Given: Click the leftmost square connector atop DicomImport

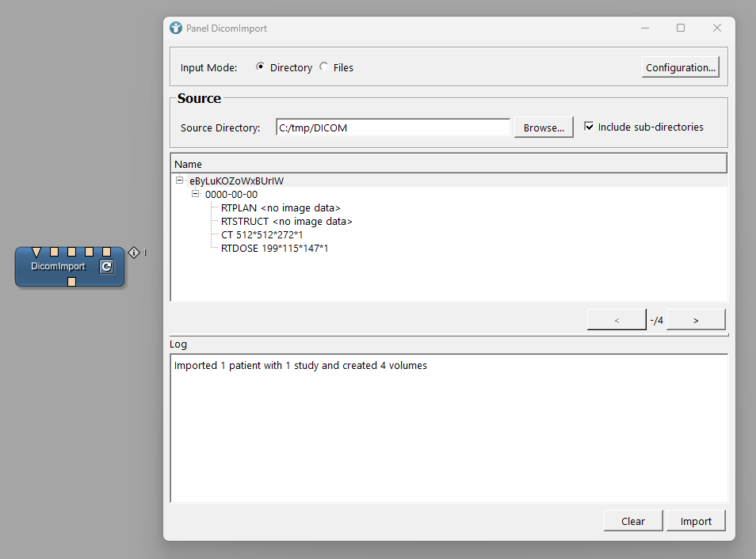Looking at the screenshot, I should 54,252.
